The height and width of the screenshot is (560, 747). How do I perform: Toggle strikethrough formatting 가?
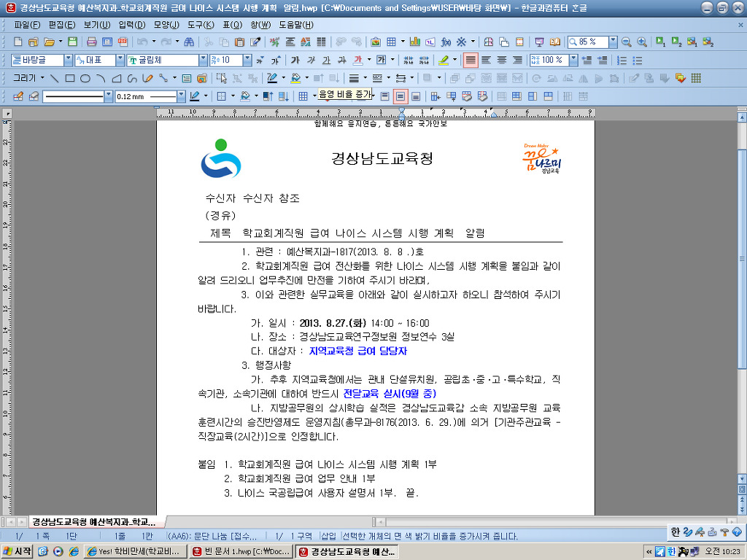[x=342, y=60]
